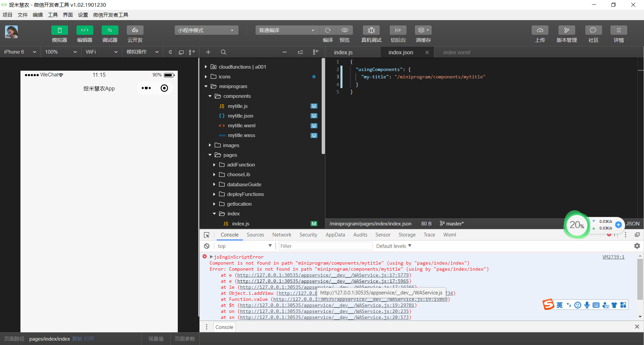Switch to the AppData devtools tab
Viewport: 644px width, 345px height.
coord(335,234)
